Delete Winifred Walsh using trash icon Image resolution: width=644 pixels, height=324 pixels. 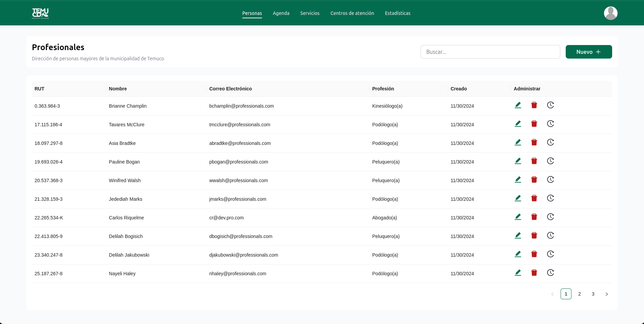tap(534, 180)
